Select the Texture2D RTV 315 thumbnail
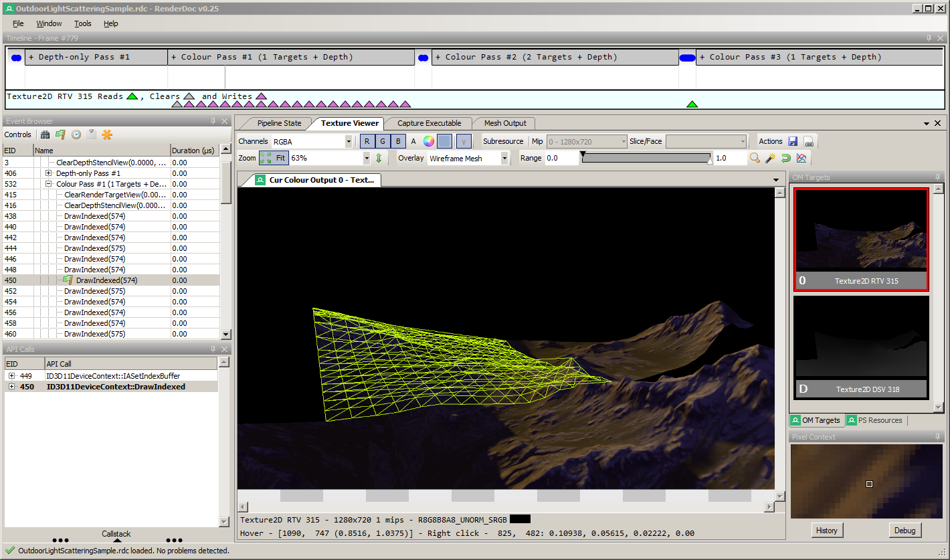This screenshot has width=950, height=560. coord(861,240)
